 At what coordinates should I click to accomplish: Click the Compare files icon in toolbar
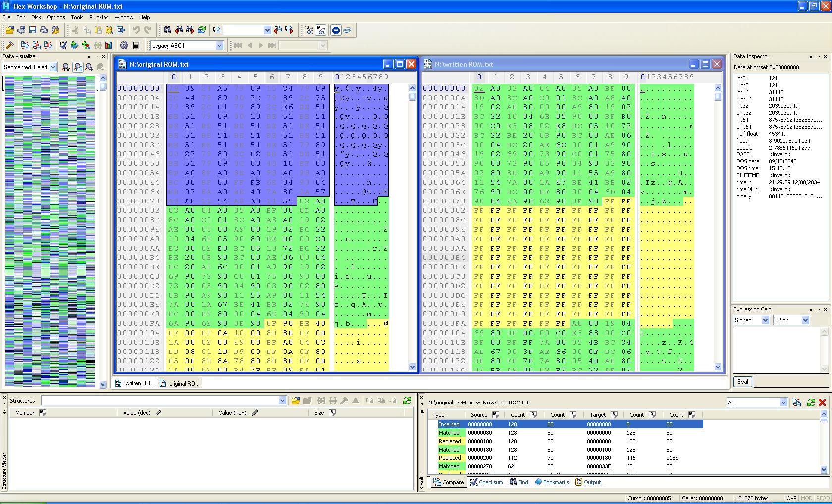pos(25,45)
